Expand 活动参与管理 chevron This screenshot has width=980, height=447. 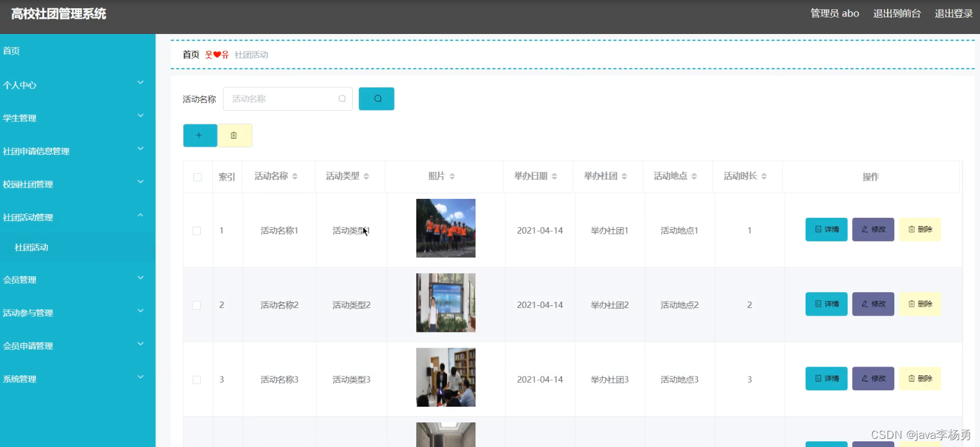140,310
